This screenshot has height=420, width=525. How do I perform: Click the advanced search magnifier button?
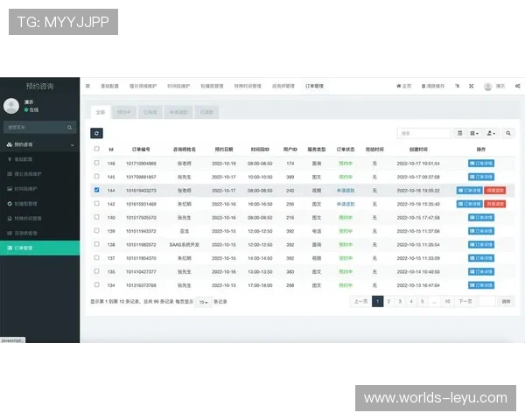[508, 133]
